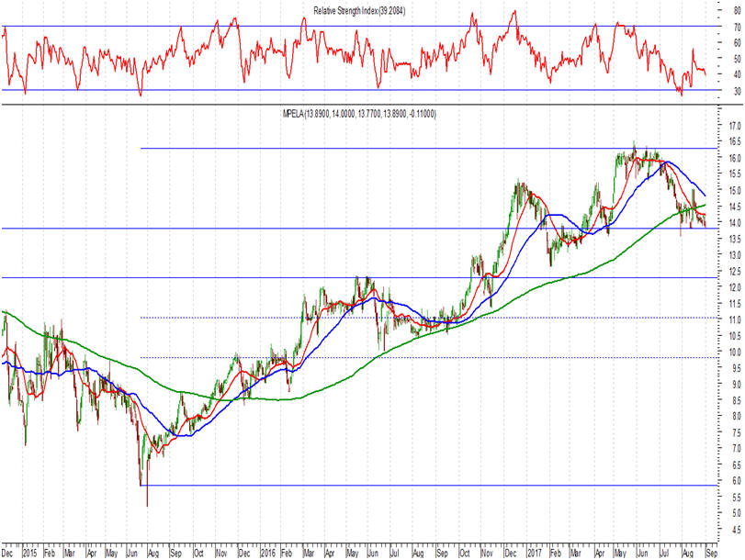Click the 13.0 price axis label

[735, 255]
